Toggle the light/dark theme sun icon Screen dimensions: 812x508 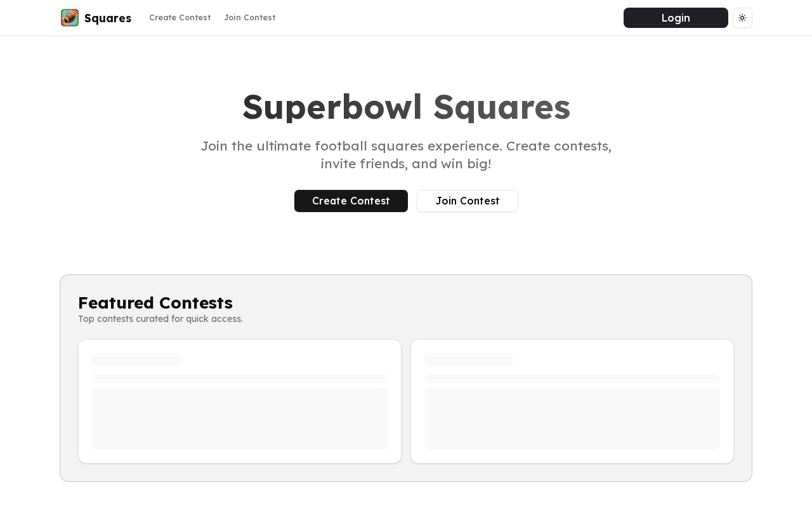742,18
